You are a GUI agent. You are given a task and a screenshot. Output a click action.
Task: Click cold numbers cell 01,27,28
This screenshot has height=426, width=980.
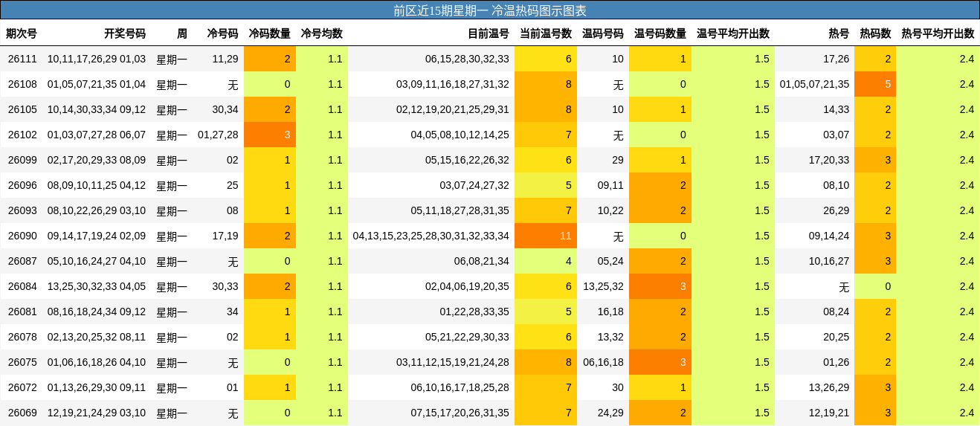pos(218,135)
